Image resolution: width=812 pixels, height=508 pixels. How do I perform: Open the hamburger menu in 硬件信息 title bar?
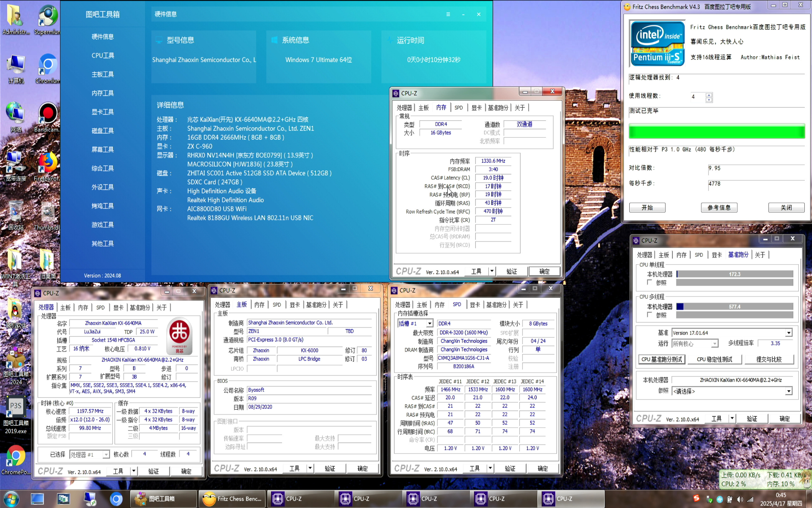(x=448, y=14)
